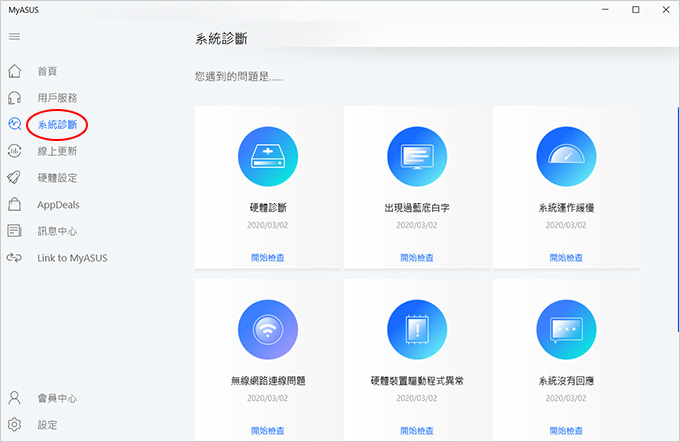Click the 系統運作緩慢 card title
680x442 pixels.
point(566,208)
